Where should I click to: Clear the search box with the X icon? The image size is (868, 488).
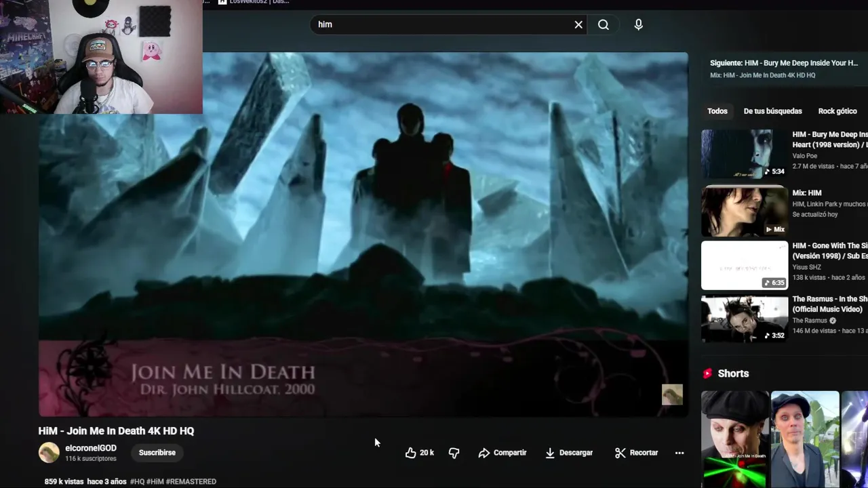[578, 24]
